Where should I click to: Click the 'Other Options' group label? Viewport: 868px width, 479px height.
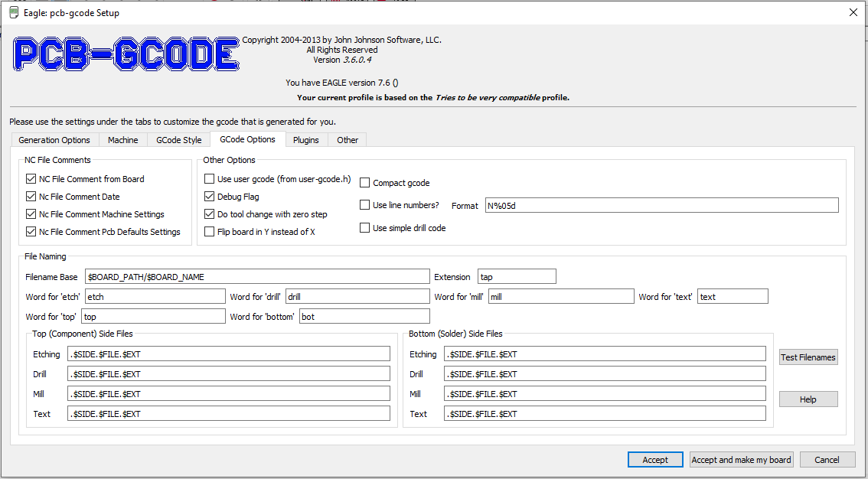point(229,160)
